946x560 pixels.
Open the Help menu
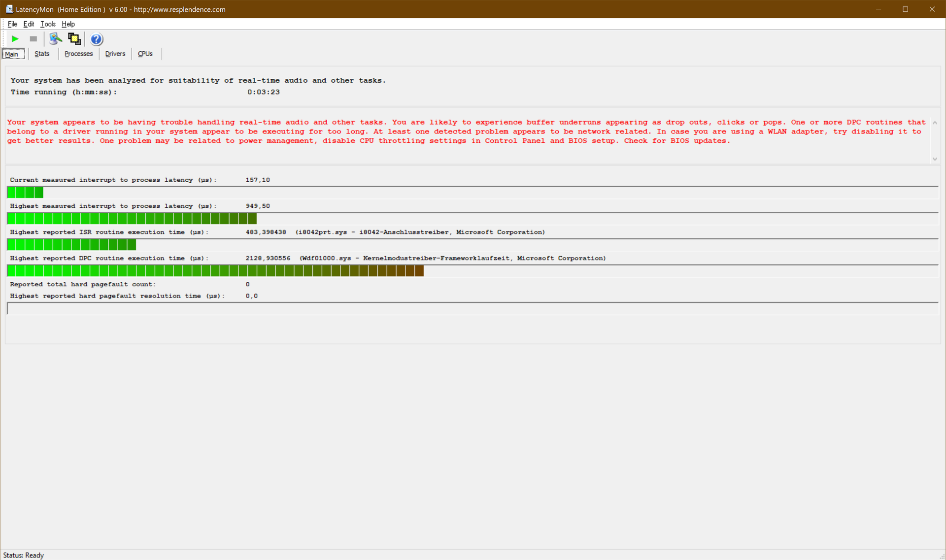[x=68, y=24]
